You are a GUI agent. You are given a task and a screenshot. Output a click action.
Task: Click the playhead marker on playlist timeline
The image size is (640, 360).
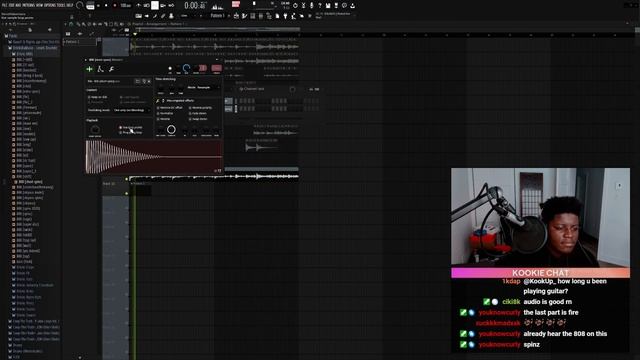(x=135, y=35)
